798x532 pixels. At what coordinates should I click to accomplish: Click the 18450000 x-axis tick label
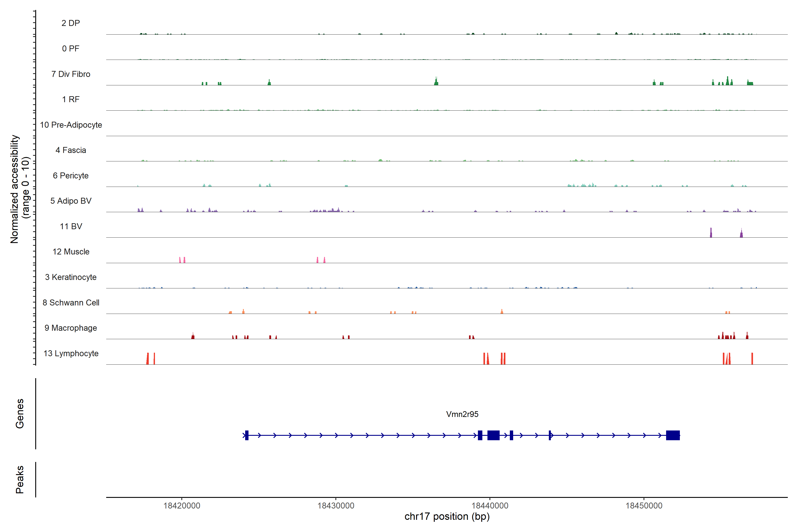click(x=644, y=506)
